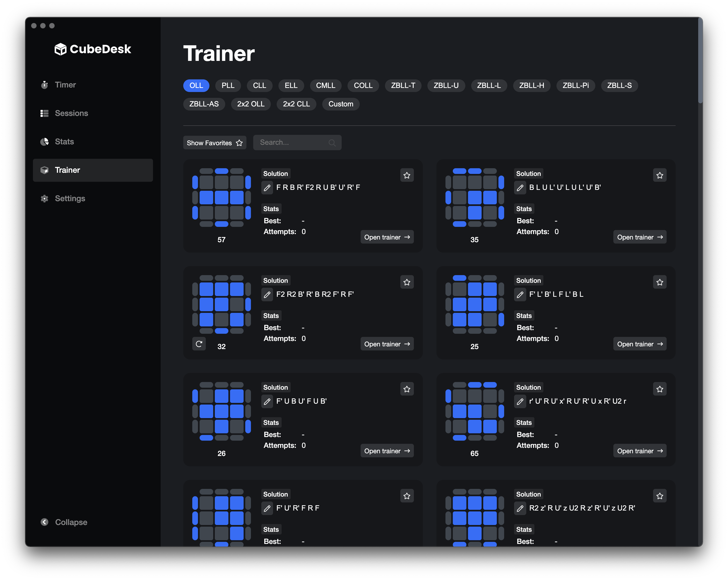This screenshot has height=580, width=728.
Task: Open trainer for OLL case 26
Action: 387,451
